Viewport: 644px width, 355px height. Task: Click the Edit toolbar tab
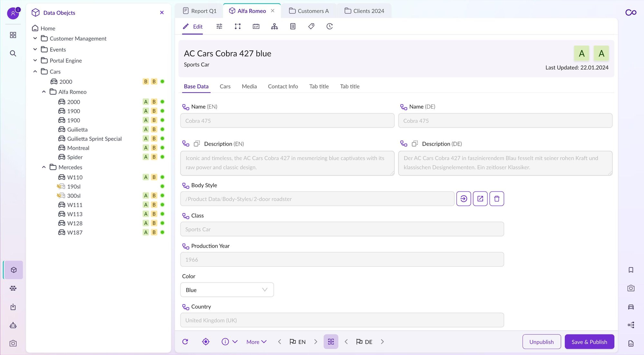[x=193, y=26]
